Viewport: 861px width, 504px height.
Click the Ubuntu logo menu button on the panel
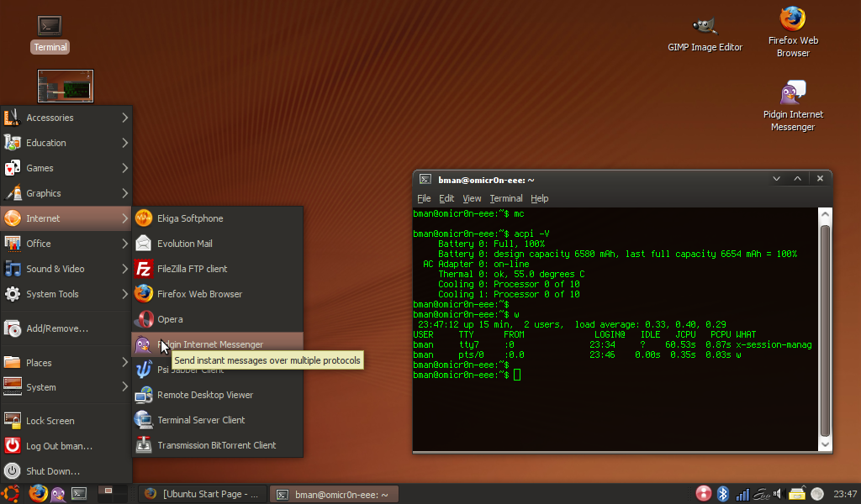[x=11, y=494]
